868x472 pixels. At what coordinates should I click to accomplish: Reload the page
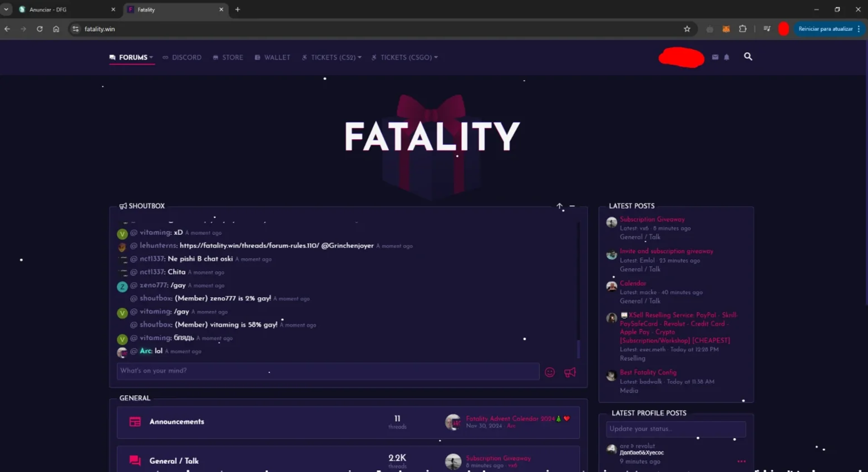(40, 29)
